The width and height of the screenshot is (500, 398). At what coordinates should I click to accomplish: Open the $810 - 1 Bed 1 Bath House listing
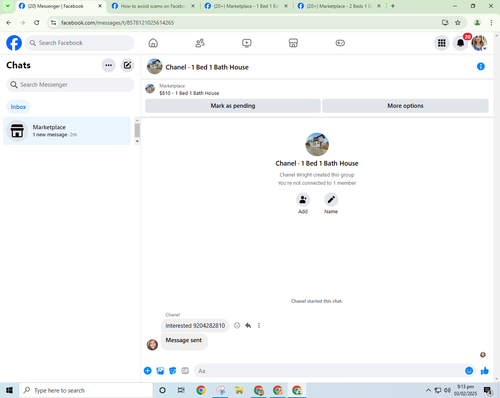(x=189, y=93)
